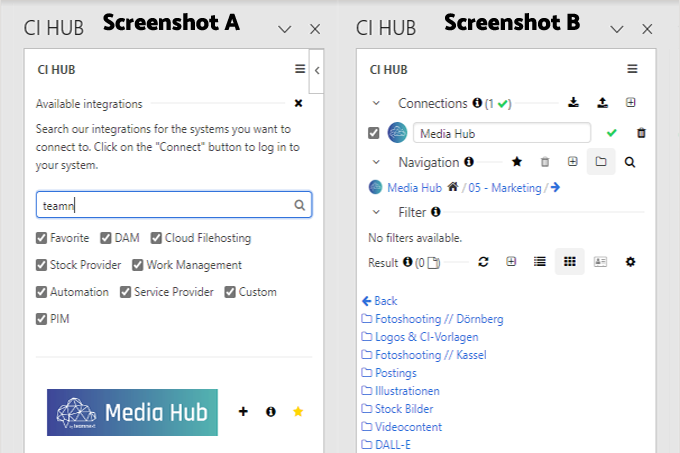
Task: Collapse the Filter section
Action: coord(376,212)
